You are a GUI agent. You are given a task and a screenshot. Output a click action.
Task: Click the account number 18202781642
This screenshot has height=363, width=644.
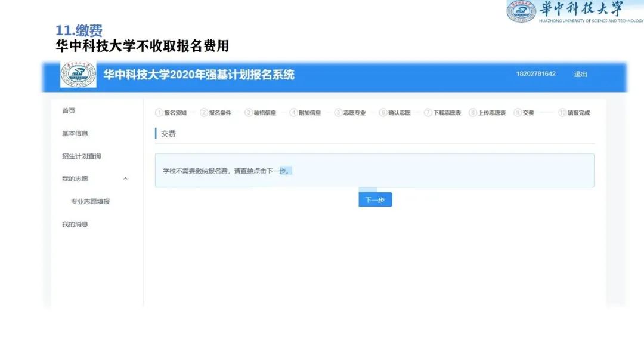(535, 74)
